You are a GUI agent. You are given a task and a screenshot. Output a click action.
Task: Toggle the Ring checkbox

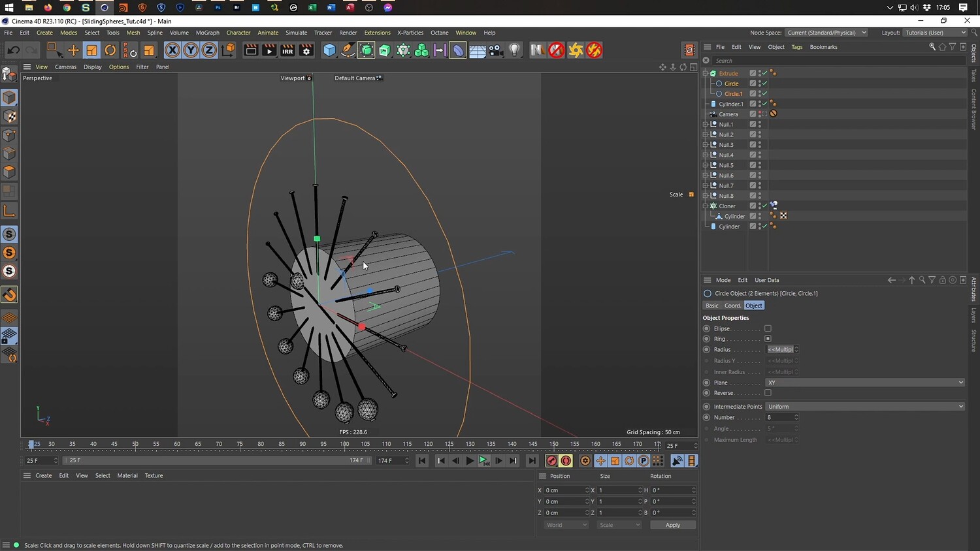(768, 339)
